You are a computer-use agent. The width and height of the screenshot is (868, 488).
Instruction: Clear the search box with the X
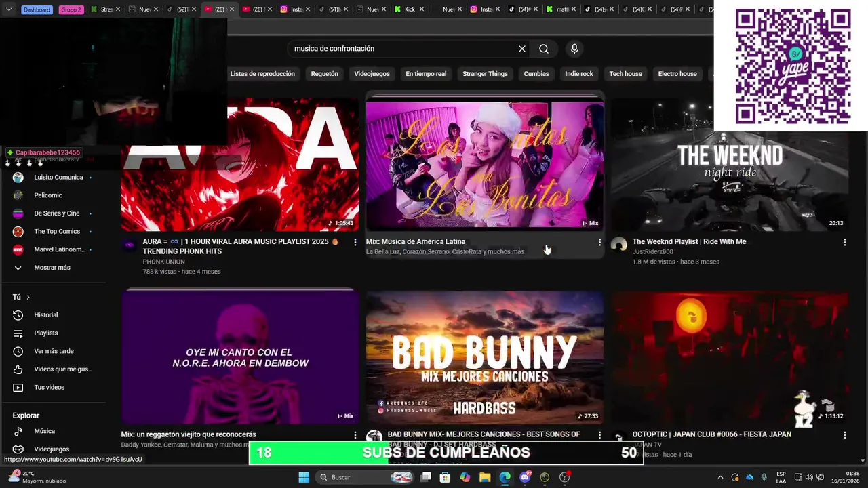coord(522,49)
